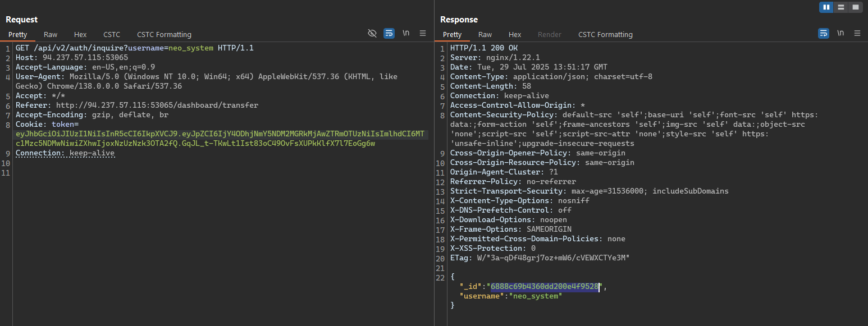
Task: Click the Host header value 94.237.57.115:53065
Action: pos(85,58)
